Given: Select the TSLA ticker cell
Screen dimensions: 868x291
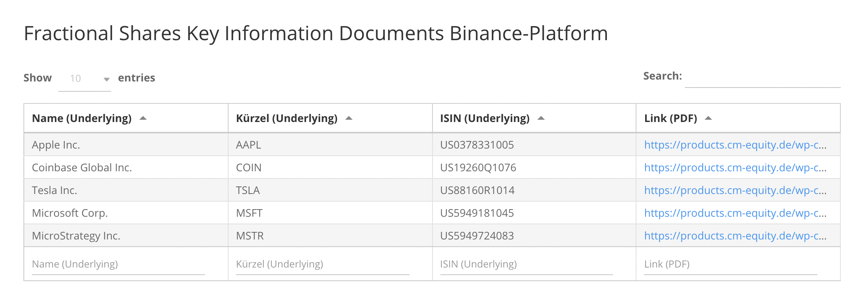Looking at the screenshot, I should pos(248,190).
